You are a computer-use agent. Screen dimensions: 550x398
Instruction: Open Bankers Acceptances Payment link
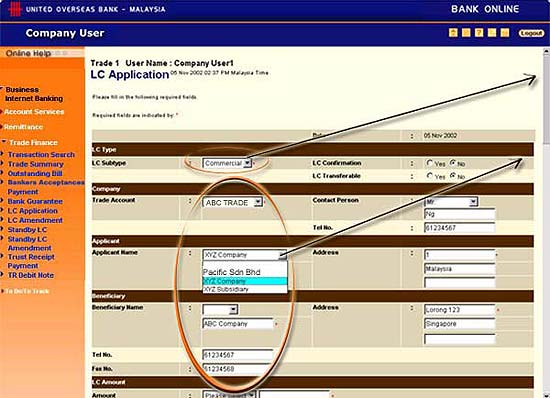46,187
